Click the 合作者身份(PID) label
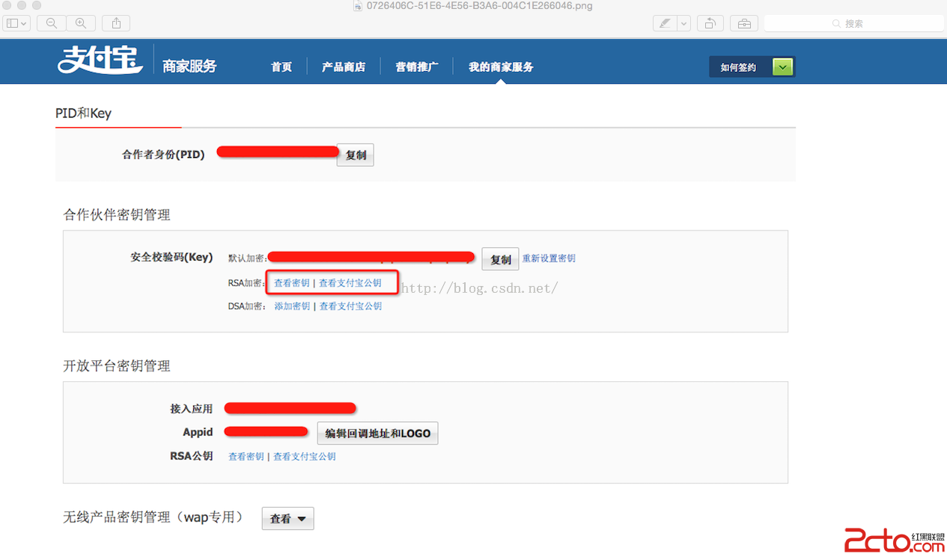947x560 pixels. (x=163, y=155)
